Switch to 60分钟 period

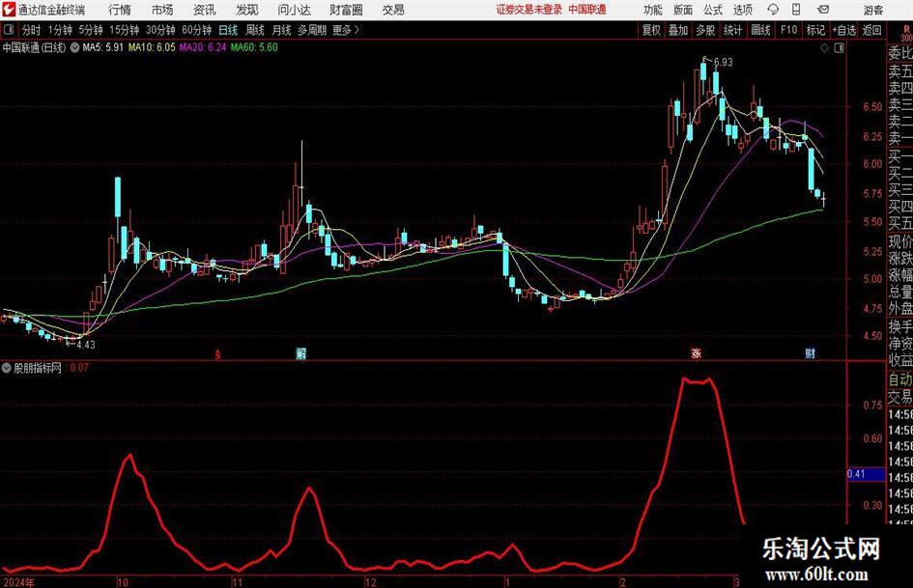coord(197,30)
